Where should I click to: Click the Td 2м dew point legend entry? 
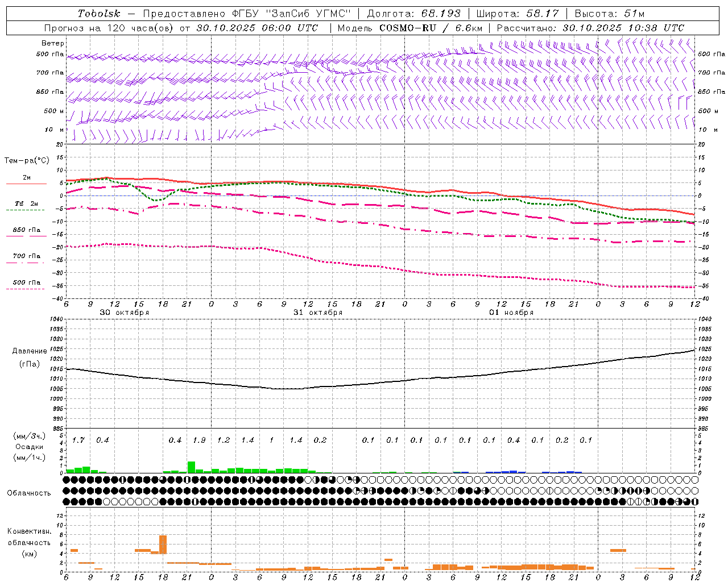click(26, 206)
